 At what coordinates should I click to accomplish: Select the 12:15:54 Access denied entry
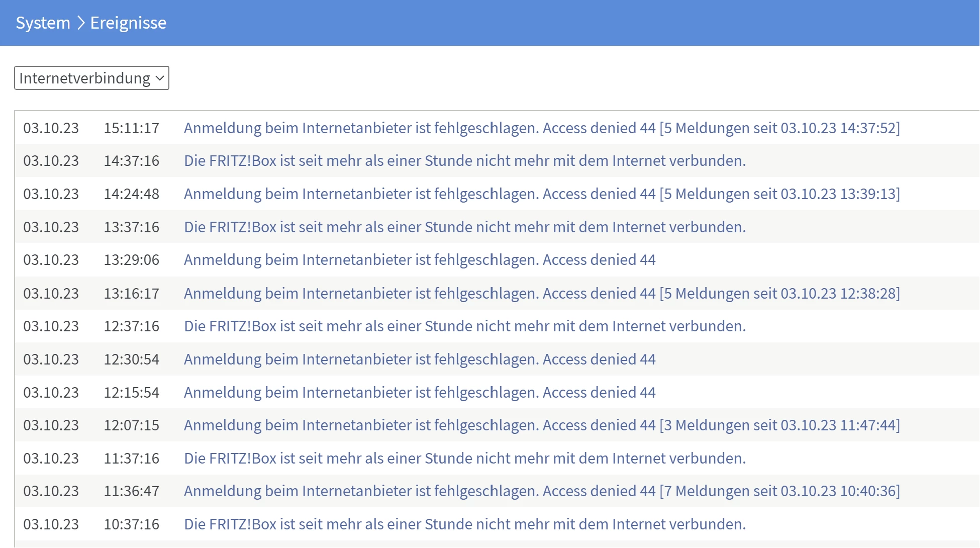click(419, 393)
